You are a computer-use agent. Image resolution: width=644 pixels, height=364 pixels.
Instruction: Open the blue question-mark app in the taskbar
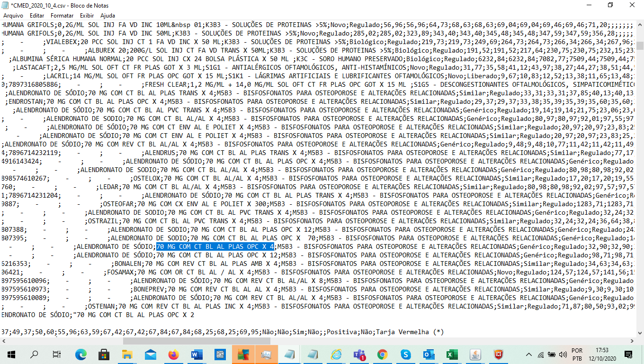(220, 354)
